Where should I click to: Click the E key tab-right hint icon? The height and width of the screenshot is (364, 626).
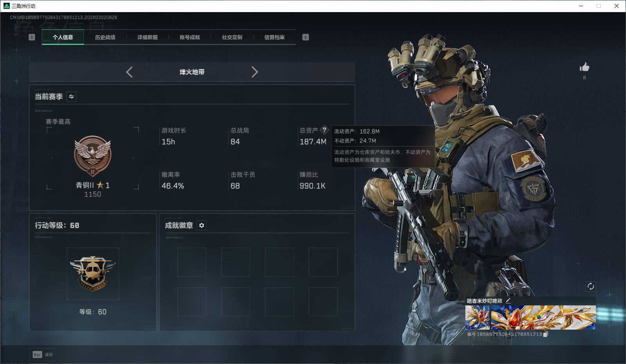pyautogui.click(x=306, y=37)
